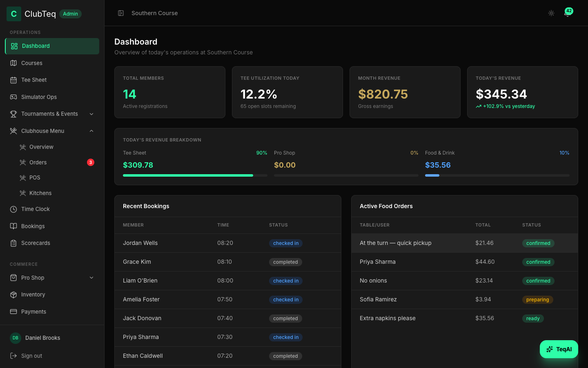The height and width of the screenshot is (368, 588).
Task: Click the Tee Sheet revenue progress bar
Action: (195, 175)
